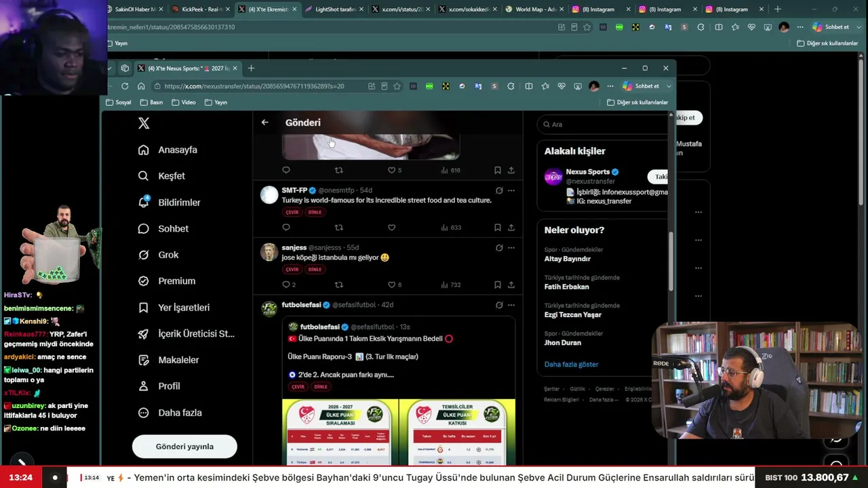Screen dimensions: 868x488
Task: Open the more menu on SMT-FP reply
Action: (511, 190)
